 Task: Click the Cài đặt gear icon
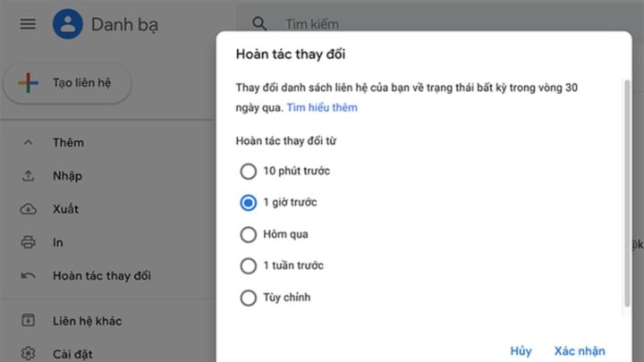[x=28, y=353]
